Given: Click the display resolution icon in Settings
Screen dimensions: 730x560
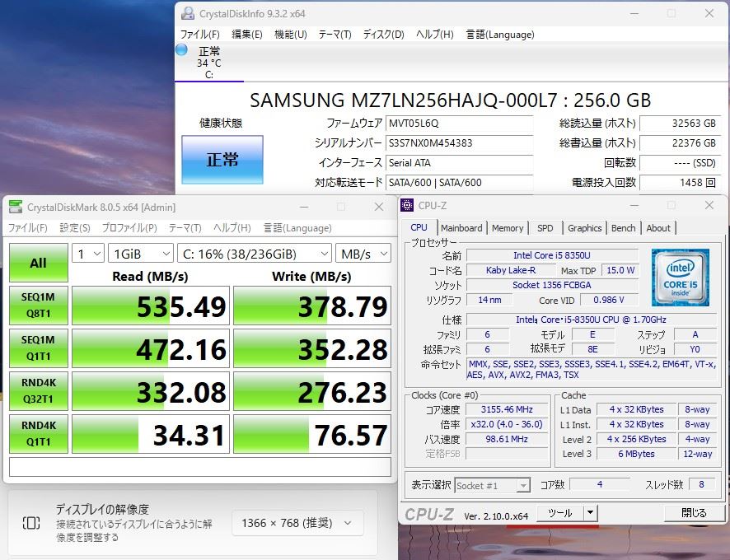Looking at the screenshot, I should pyautogui.click(x=31, y=523).
